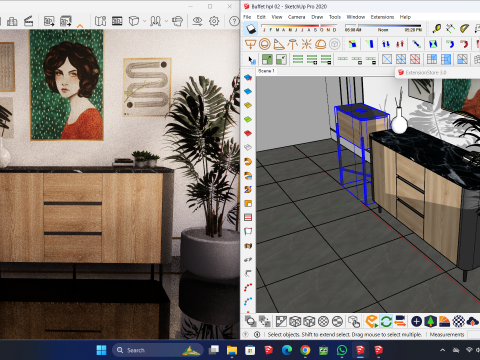Add a V-Ray spot light
The width and height of the screenshot is (480, 360).
coord(279,44)
